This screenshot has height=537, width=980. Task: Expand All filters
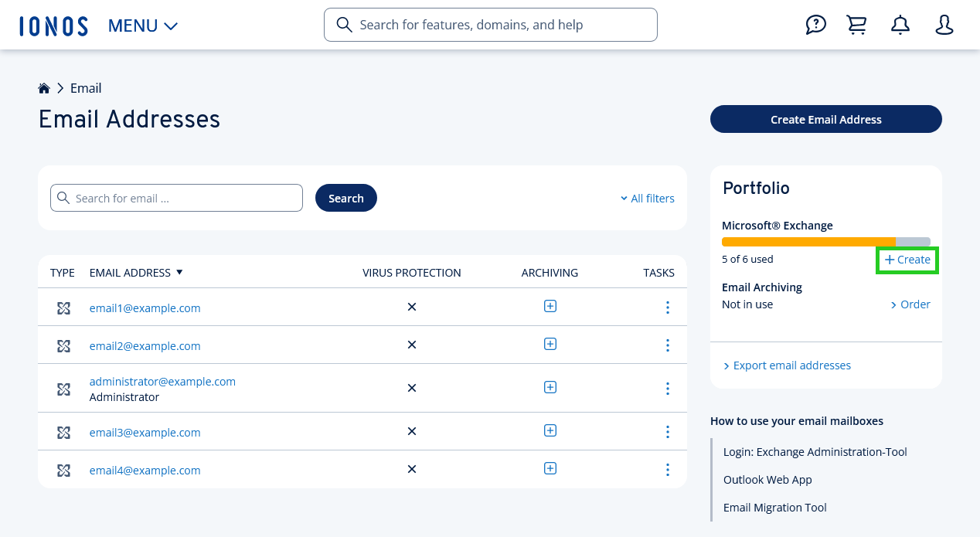(x=647, y=199)
